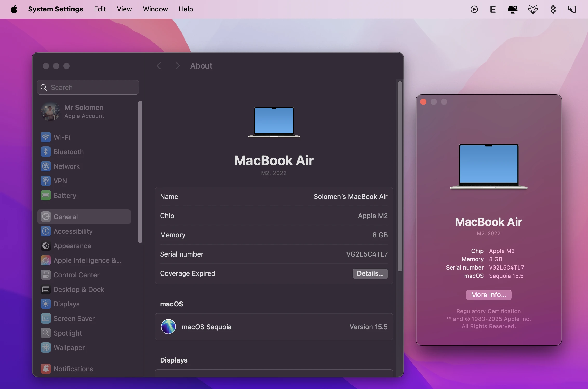Viewport: 588px width, 389px height.
Task: Click the 'Apple M2' chip value in Settings
Action: pyautogui.click(x=373, y=216)
